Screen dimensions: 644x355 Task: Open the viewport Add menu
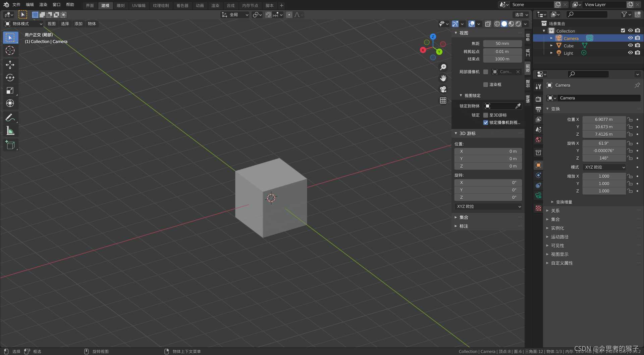coord(78,24)
